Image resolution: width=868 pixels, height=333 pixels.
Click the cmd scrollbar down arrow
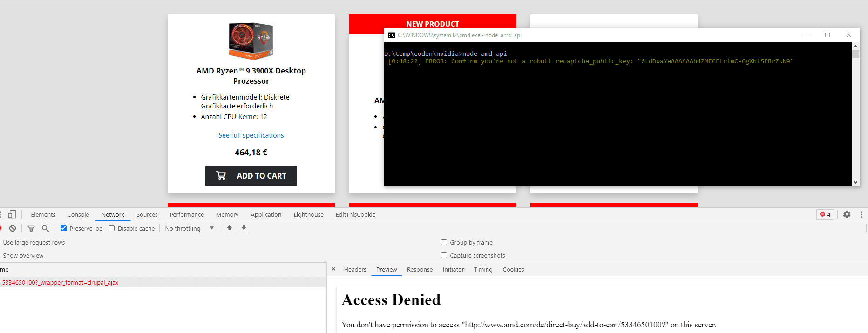tap(855, 182)
